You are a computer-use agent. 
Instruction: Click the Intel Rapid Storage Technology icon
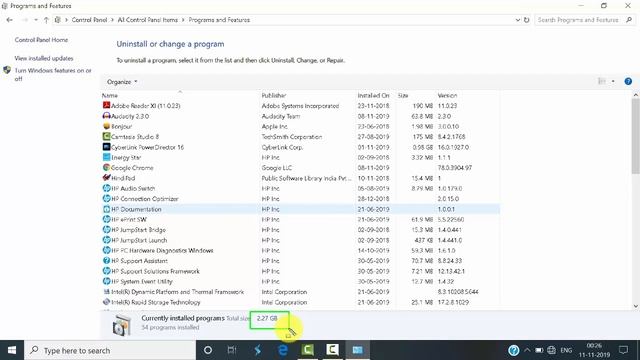pos(107,302)
